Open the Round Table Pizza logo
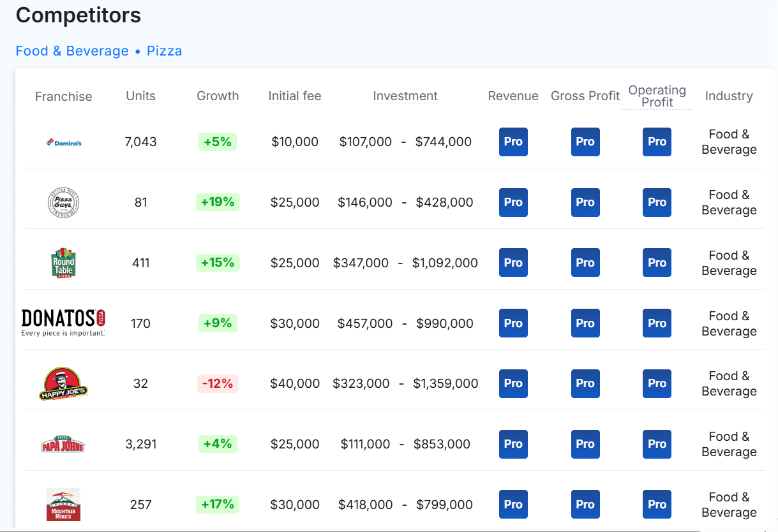778x532 pixels. point(64,263)
